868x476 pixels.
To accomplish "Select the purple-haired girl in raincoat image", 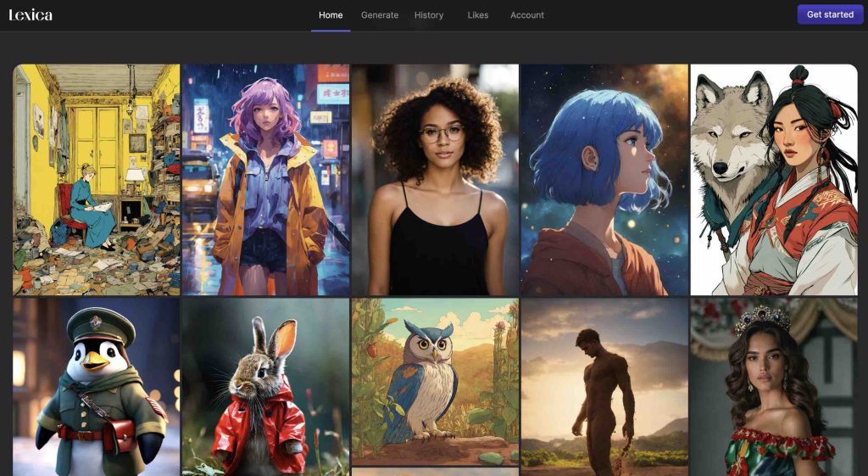I will click(x=265, y=180).
